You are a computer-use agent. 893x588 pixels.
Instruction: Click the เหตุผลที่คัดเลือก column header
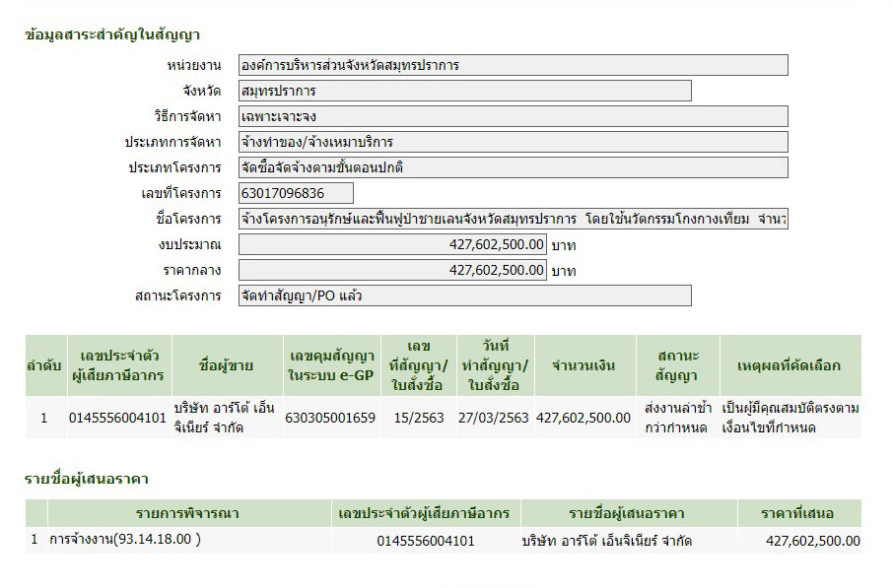[789, 365]
